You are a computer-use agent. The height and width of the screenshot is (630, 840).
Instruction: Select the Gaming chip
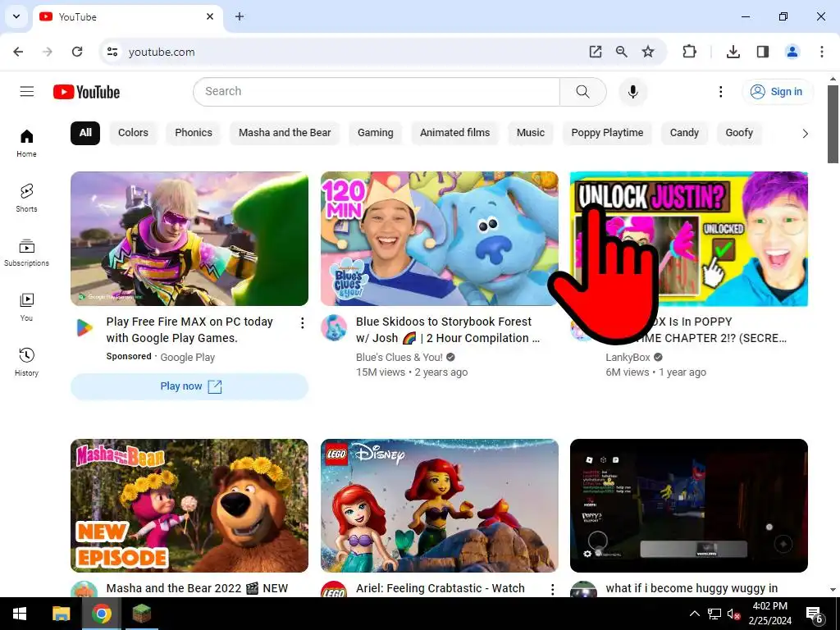coord(375,133)
